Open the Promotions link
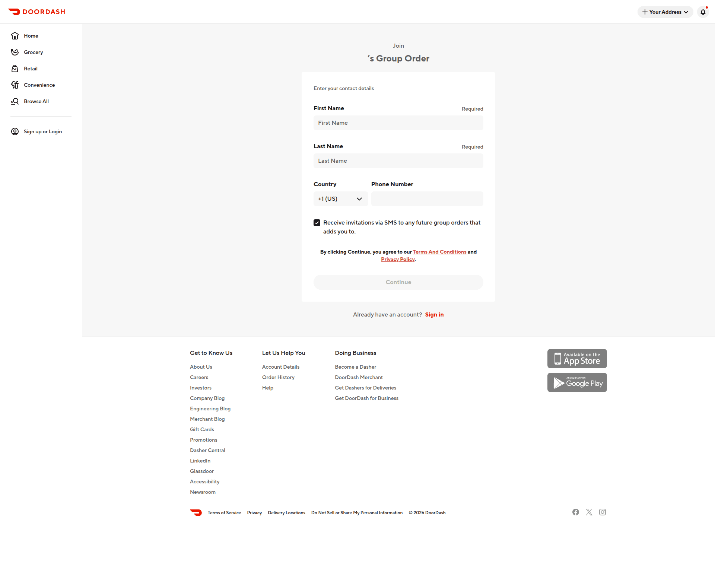This screenshot has width=715, height=588. 204,440
